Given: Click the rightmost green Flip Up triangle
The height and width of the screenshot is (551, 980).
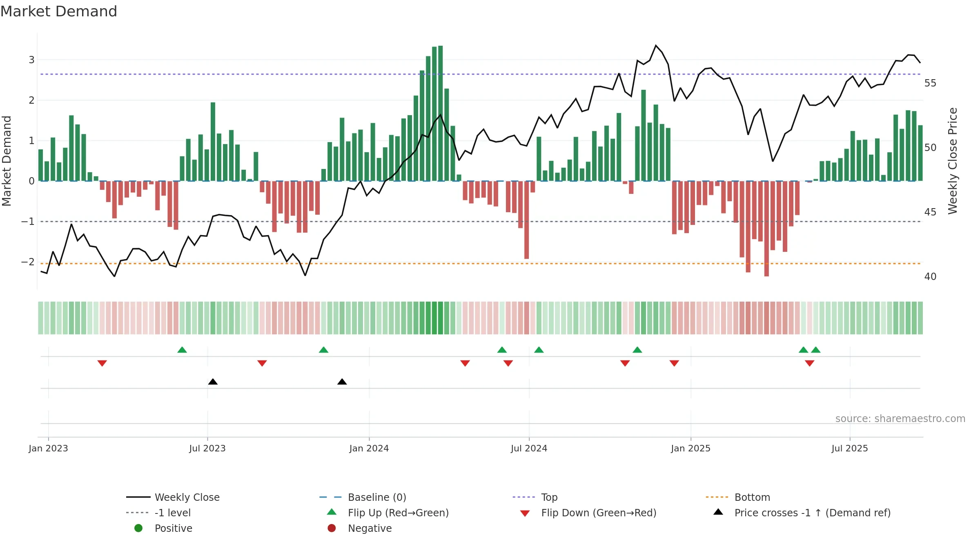Looking at the screenshot, I should [816, 350].
